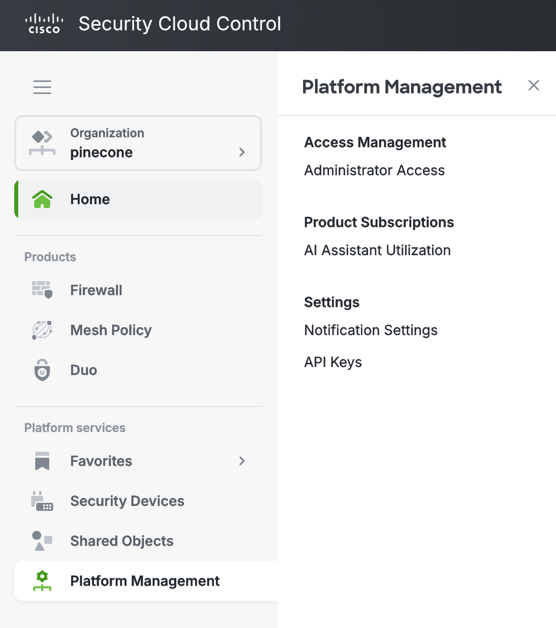This screenshot has height=628, width=556.
Task: Open Mesh Policy product
Action: point(138,330)
